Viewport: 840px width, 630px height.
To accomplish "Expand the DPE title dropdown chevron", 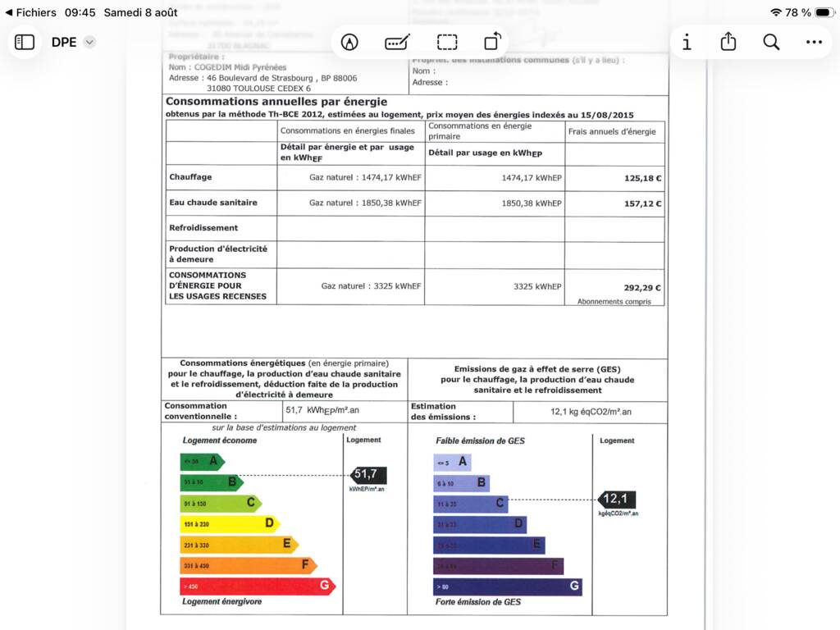I will tap(89, 43).
